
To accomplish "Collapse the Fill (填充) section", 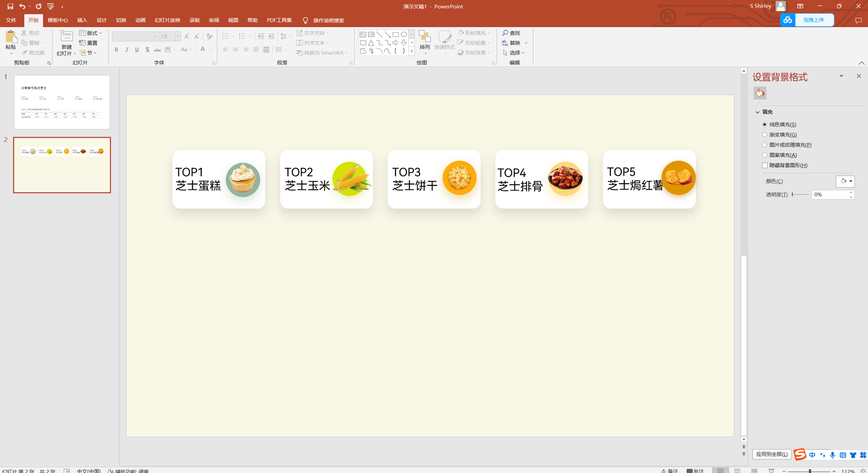I will click(x=758, y=112).
